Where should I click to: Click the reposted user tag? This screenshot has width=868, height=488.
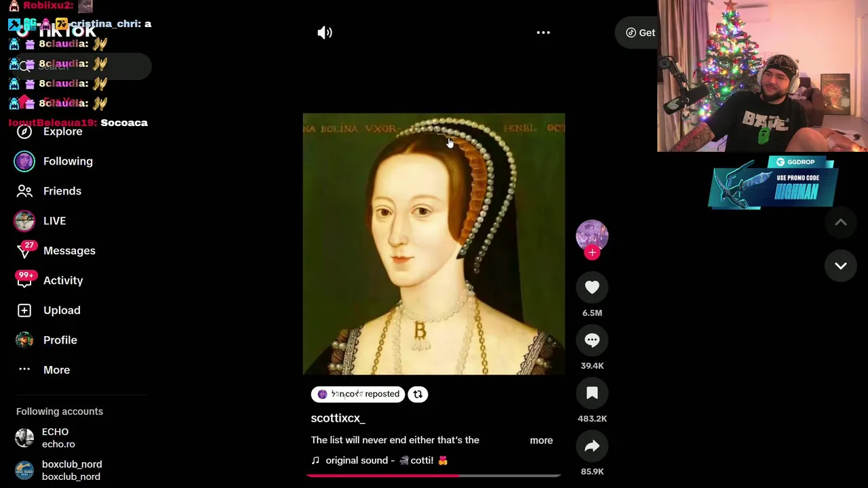358,394
